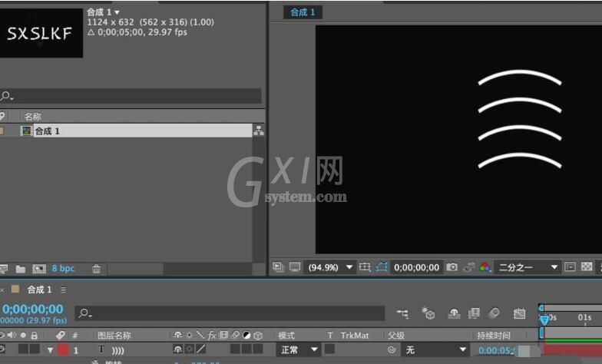Toggle layer 1 lock switch box
The width and height of the screenshot is (602, 364).
click(35, 349)
